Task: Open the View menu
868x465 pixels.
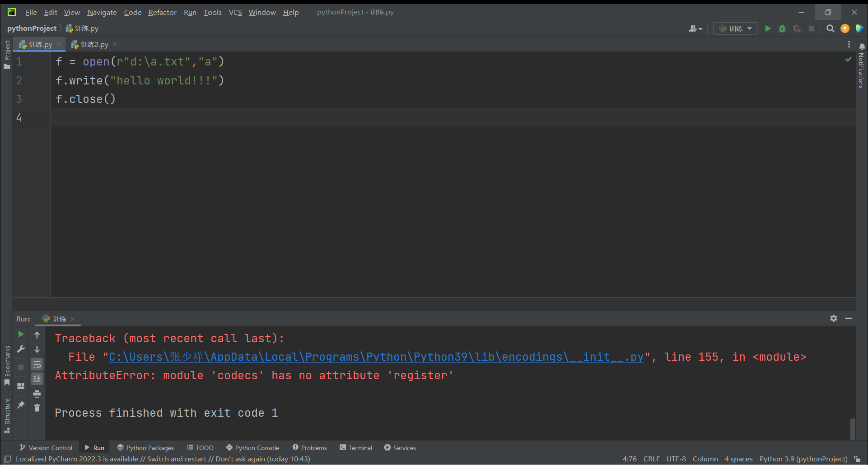Action: click(x=72, y=12)
